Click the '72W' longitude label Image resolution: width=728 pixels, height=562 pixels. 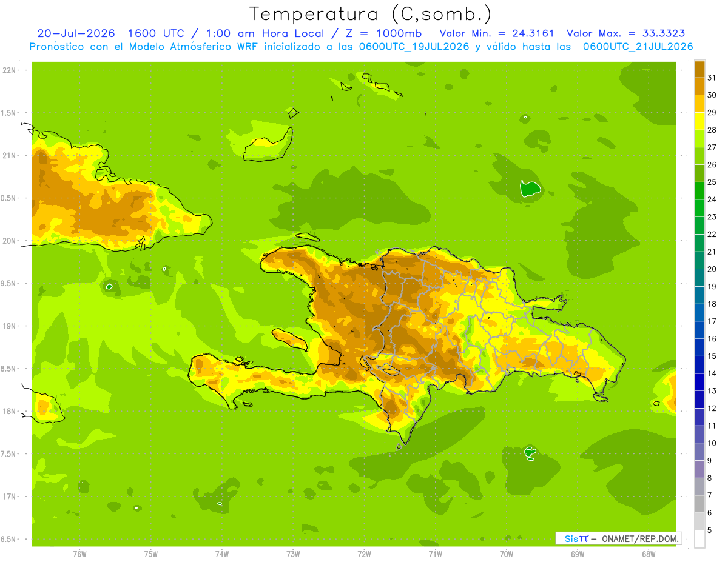coord(364,554)
